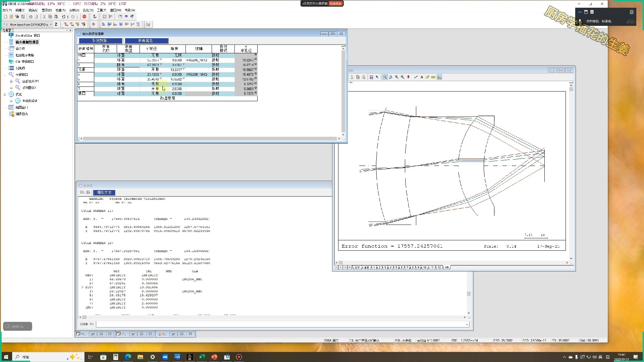Image resolution: width=644 pixels, height=362 pixels.
Task: Click the red stop icon in main toolbar
Action: (85, 16)
